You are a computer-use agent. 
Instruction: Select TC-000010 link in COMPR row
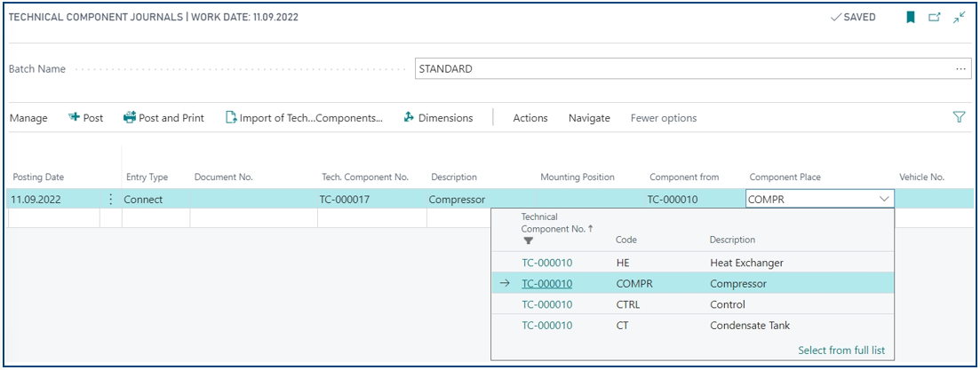(547, 284)
